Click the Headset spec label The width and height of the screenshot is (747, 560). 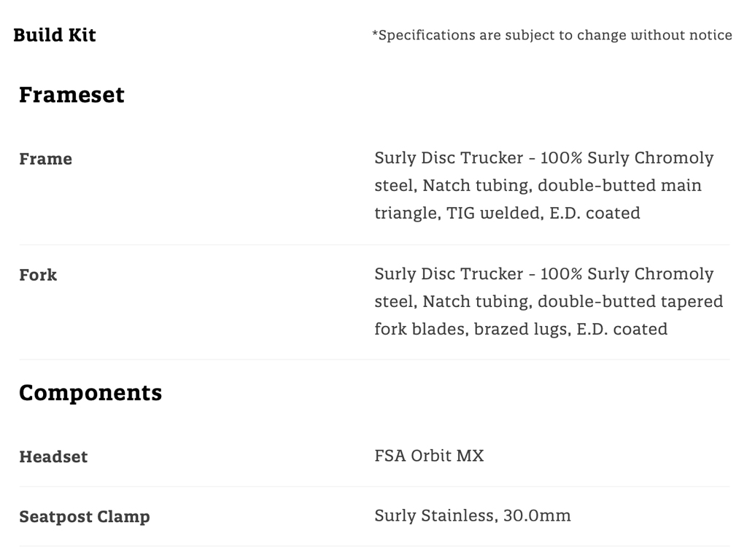tap(53, 457)
